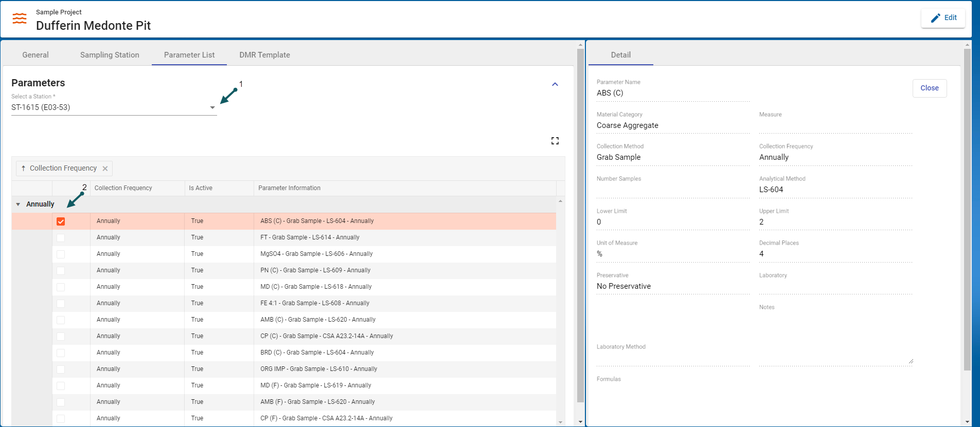The image size is (980, 427).
Task: Click the fullscreen expand grid icon
Action: click(555, 141)
